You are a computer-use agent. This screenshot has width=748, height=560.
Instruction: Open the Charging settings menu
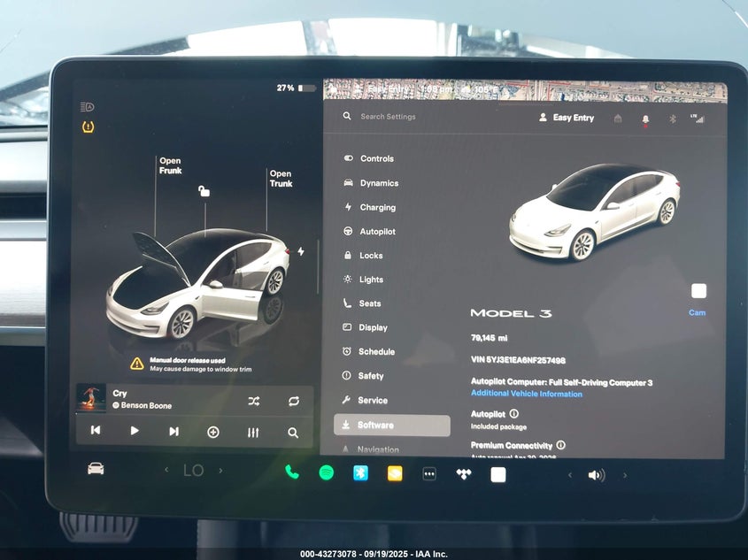click(377, 208)
